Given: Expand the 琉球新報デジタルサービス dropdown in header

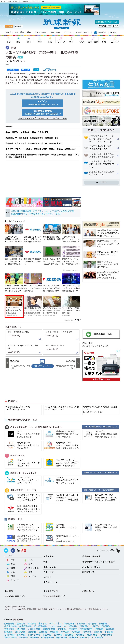Looking at the screenshot, I should pos(107,22).
